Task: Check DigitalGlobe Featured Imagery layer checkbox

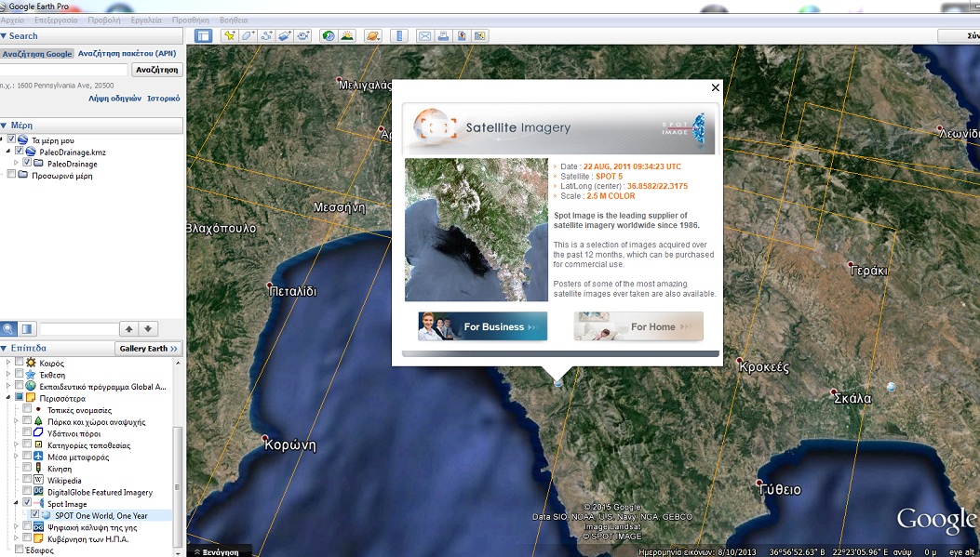Action: pos(27,491)
